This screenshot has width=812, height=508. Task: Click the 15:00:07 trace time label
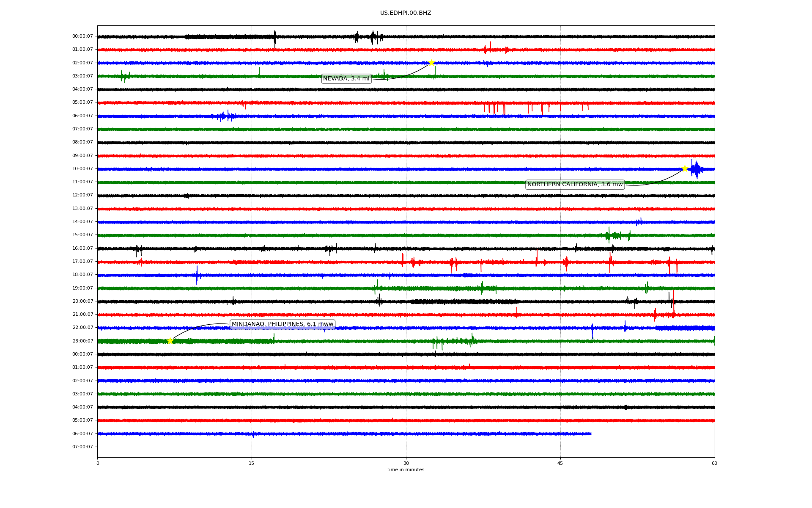(82, 235)
